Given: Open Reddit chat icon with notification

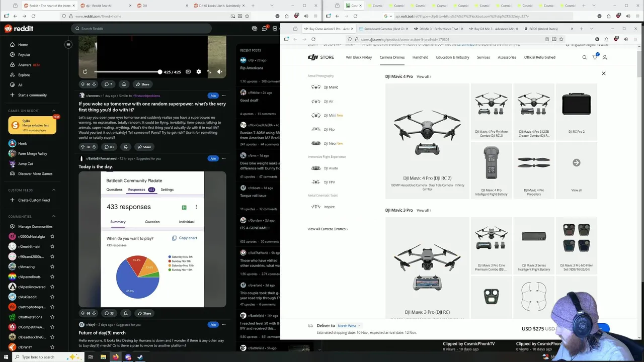Looking at the screenshot, I should click(x=265, y=29).
